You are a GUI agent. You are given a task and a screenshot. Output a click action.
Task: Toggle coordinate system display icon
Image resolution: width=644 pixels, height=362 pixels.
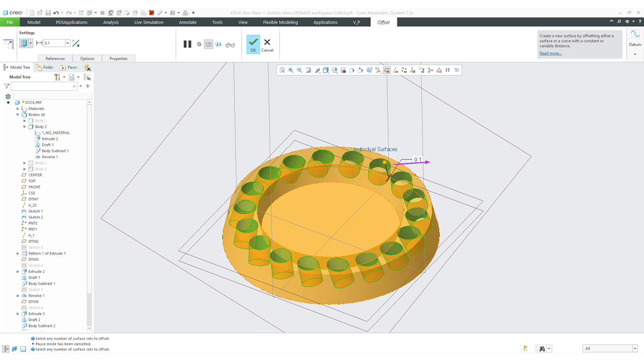[413, 70]
